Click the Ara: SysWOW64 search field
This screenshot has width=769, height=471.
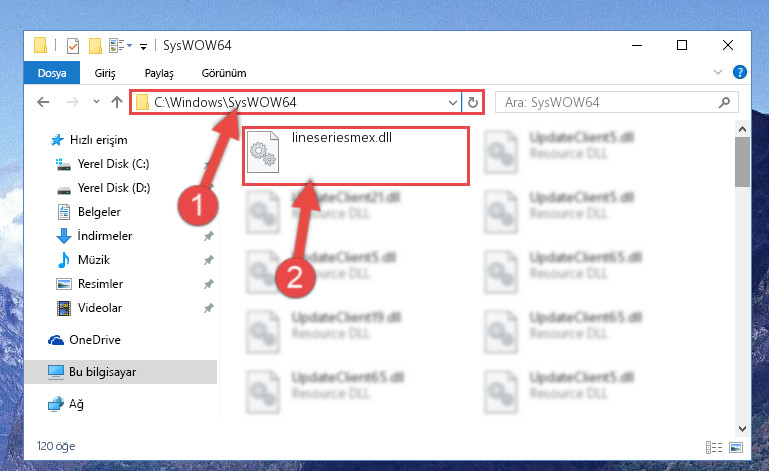click(608, 103)
